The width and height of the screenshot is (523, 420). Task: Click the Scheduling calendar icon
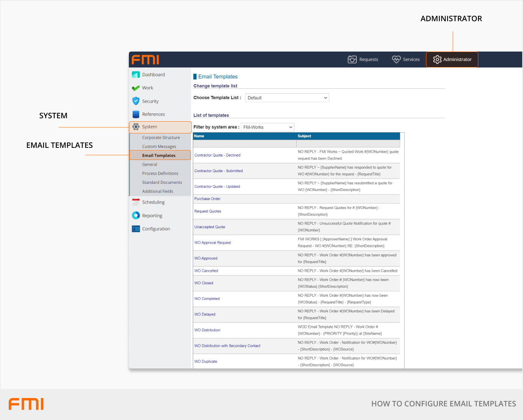[x=136, y=202]
